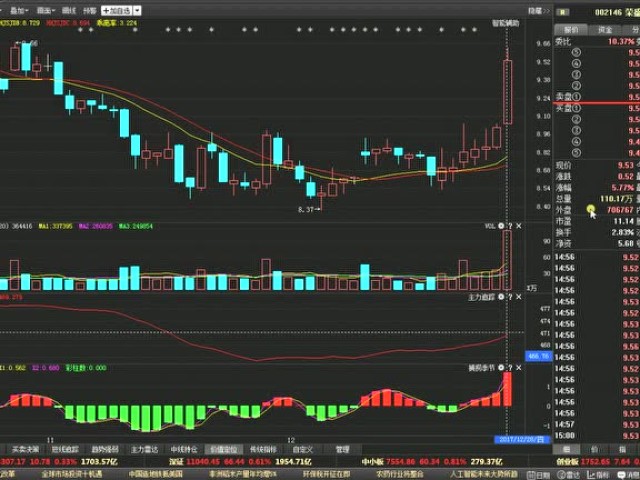Close the bottom histogram indicator panel
Viewport: 640px width, 480px height.
tap(519, 368)
